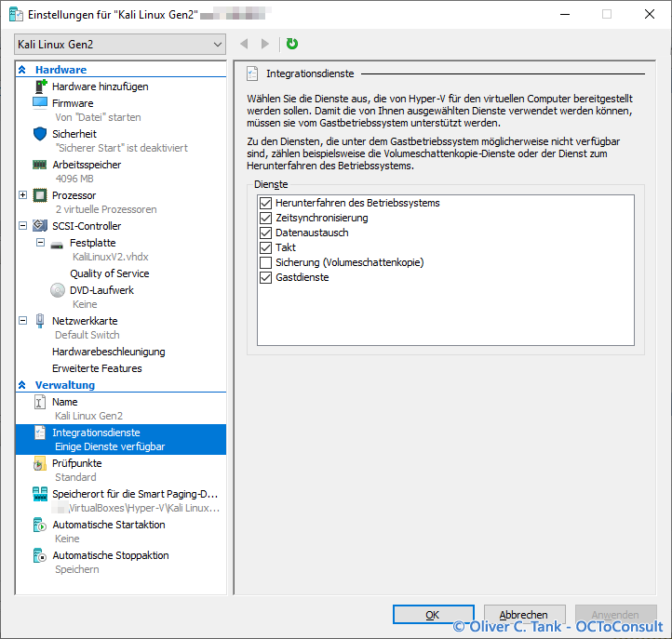Click the settings window title icon

coord(16,15)
